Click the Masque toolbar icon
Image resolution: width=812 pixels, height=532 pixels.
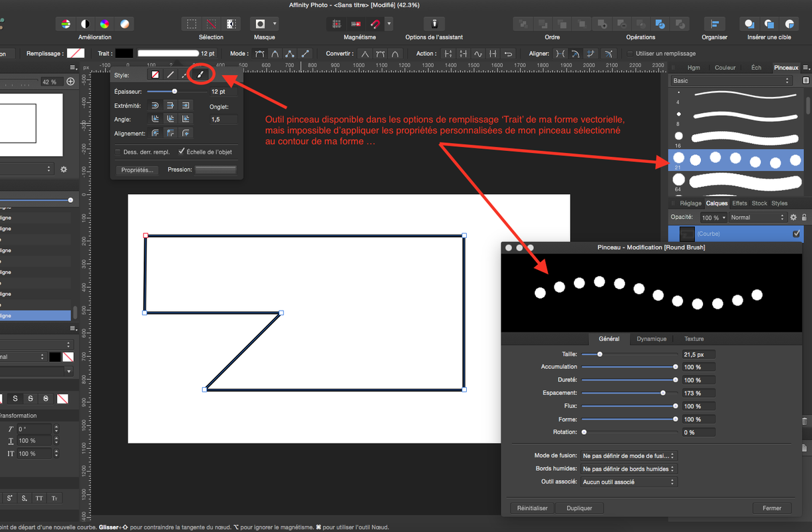pos(260,24)
